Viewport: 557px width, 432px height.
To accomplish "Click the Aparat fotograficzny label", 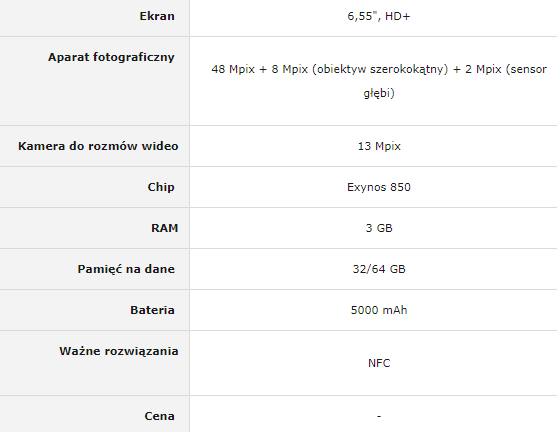I will click(x=112, y=57).
